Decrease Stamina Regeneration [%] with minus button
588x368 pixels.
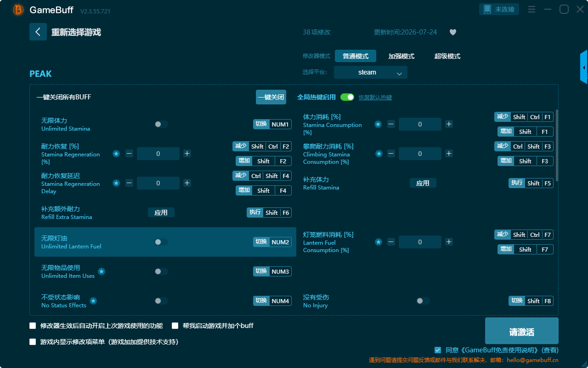(129, 154)
